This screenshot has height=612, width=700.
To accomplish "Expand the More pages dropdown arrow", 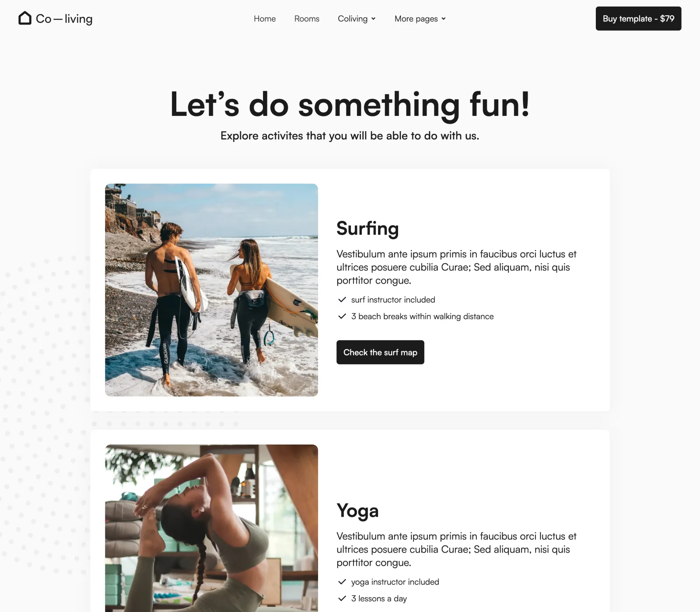I will click(443, 19).
